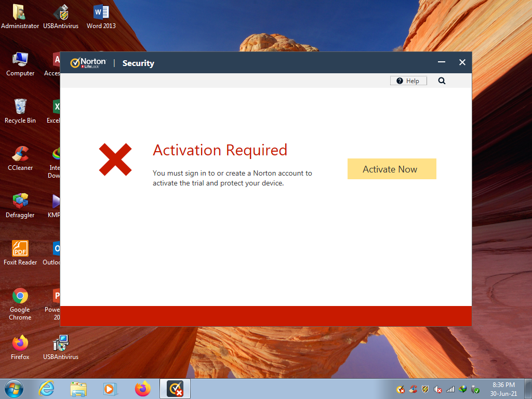532x399 pixels.
Task: Select the Administrator folder desktop icon
Action: point(20,17)
